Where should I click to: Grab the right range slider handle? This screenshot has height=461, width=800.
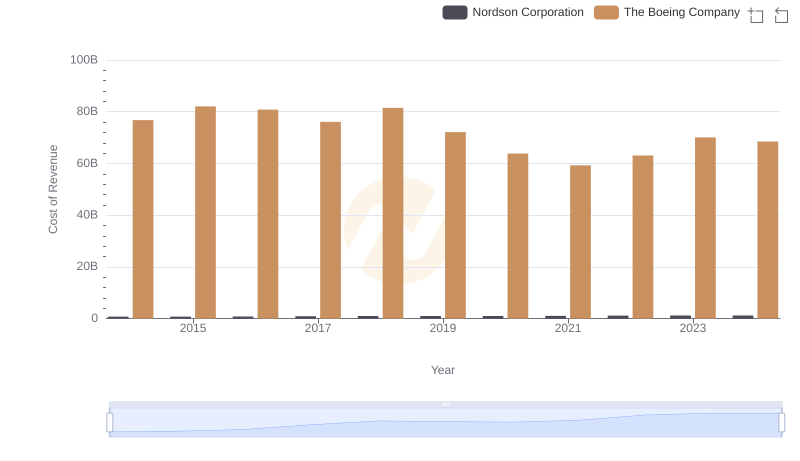(x=782, y=423)
